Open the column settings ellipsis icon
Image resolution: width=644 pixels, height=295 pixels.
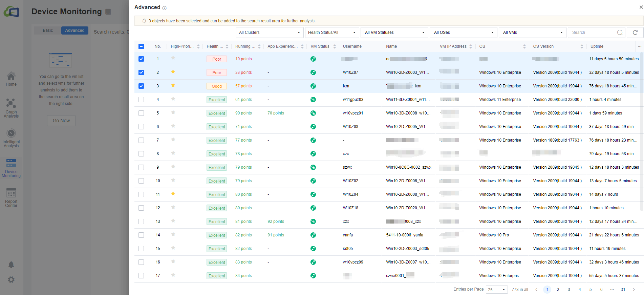point(639,46)
